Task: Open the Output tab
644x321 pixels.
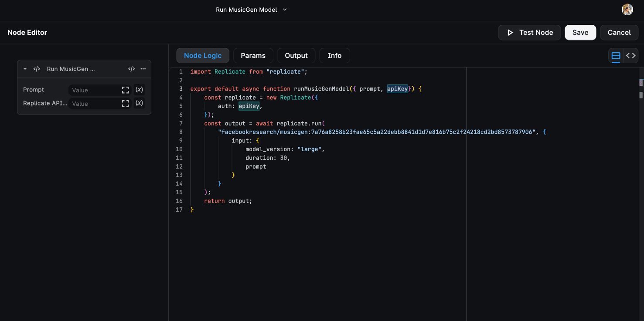Action: (x=296, y=55)
